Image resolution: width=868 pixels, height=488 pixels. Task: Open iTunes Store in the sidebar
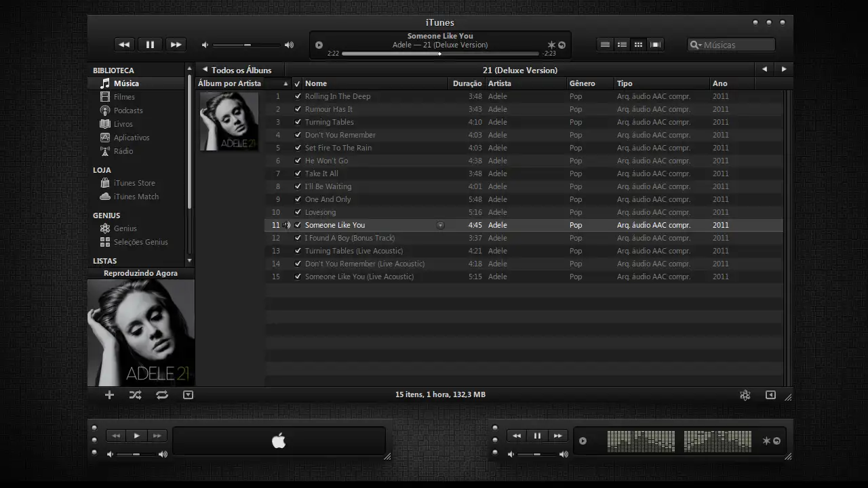click(x=134, y=183)
